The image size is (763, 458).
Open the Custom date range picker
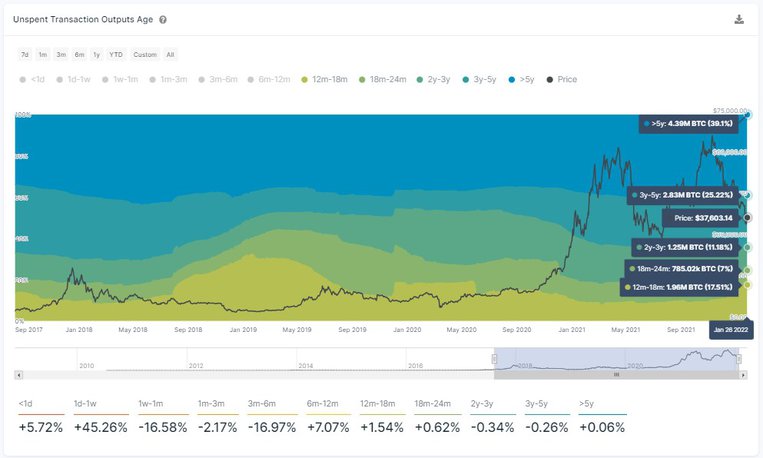(145, 54)
